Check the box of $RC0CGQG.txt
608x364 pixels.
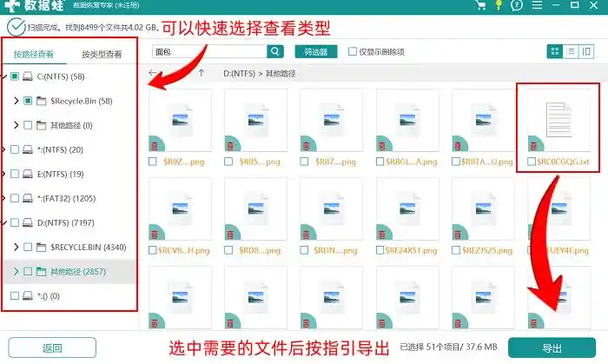pos(532,162)
